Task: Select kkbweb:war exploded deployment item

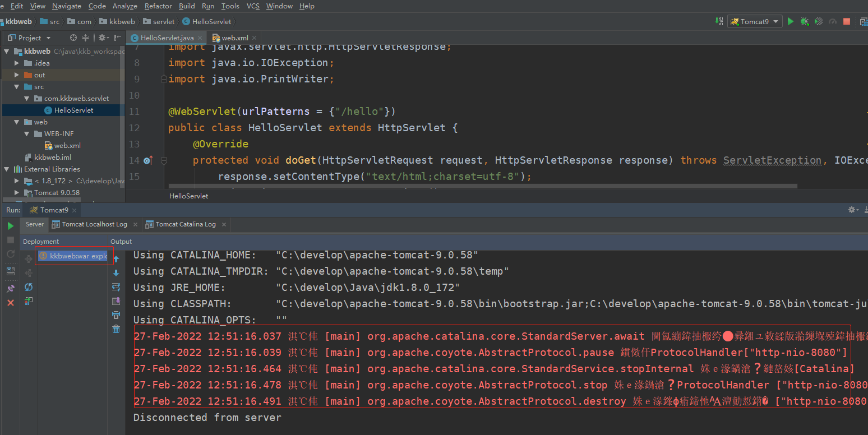Action: pyautogui.click(x=73, y=256)
